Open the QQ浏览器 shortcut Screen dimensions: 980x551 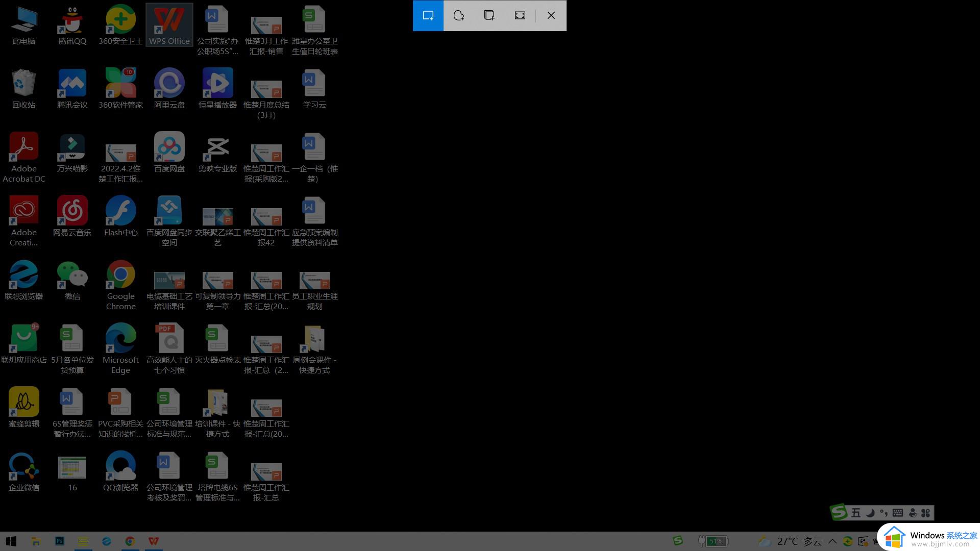point(120,471)
